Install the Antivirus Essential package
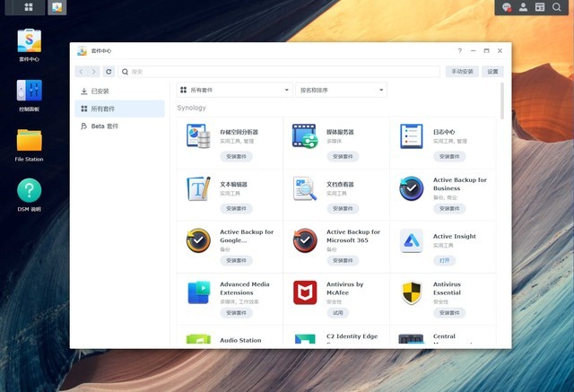Viewport: 574px width, 392px height. point(449,313)
